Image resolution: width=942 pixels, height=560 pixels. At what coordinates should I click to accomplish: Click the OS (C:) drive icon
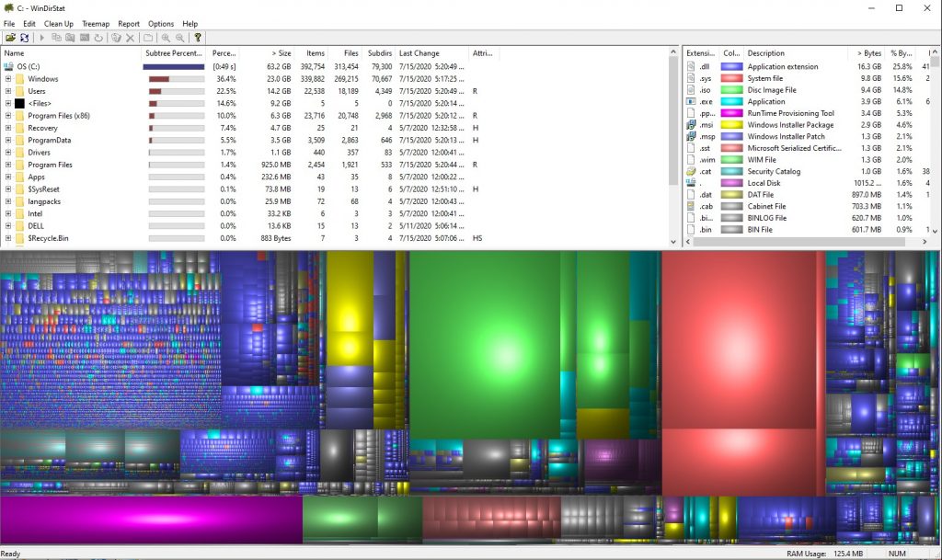[x=9, y=66]
